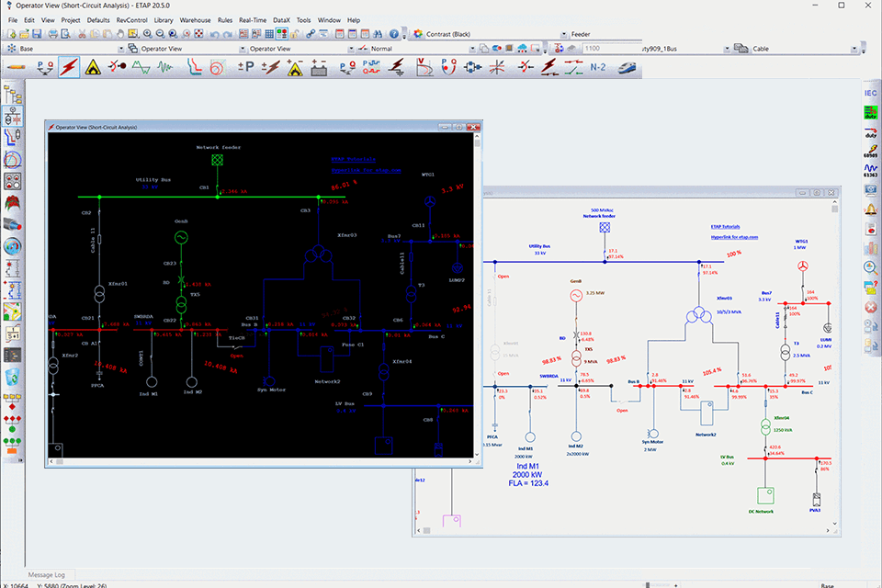Open the Library menu
This screenshot has height=588, width=882.
164,19
